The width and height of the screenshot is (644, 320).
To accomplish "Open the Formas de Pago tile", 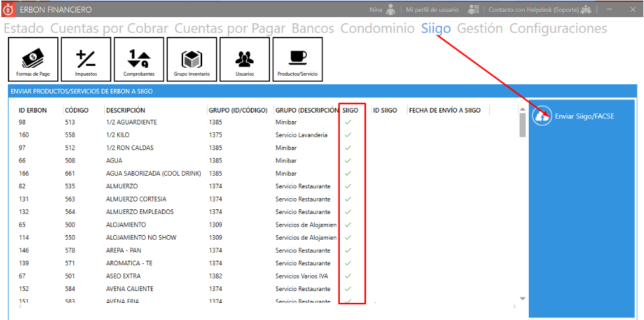I will tap(33, 60).
